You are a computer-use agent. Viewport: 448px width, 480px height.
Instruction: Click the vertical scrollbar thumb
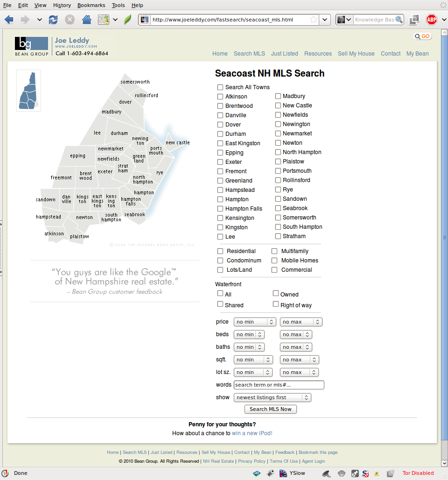[x=444, y=237]
